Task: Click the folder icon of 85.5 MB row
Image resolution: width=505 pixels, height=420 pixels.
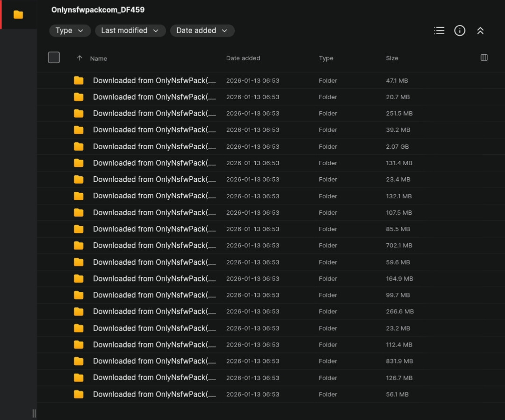Action: click(x=79, y=229)
